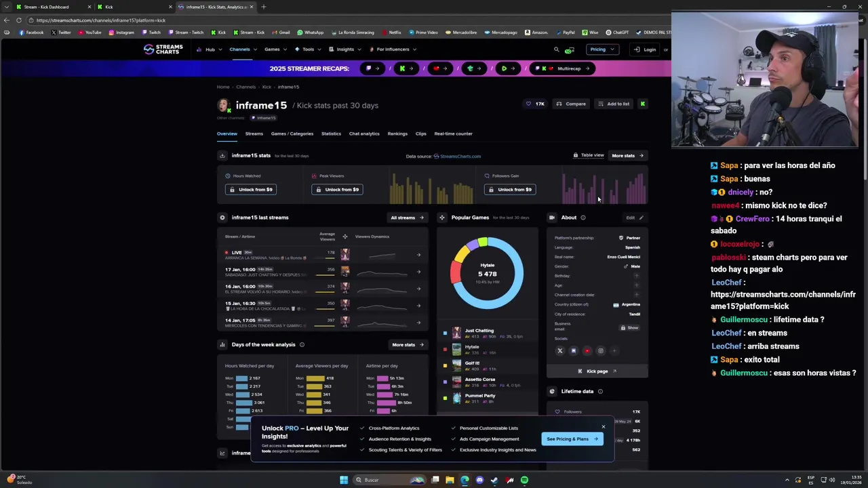Viewport: 868px width, 488px height.
Task: Show the business email
Action: pyautogui.click(x=629, y=327)
